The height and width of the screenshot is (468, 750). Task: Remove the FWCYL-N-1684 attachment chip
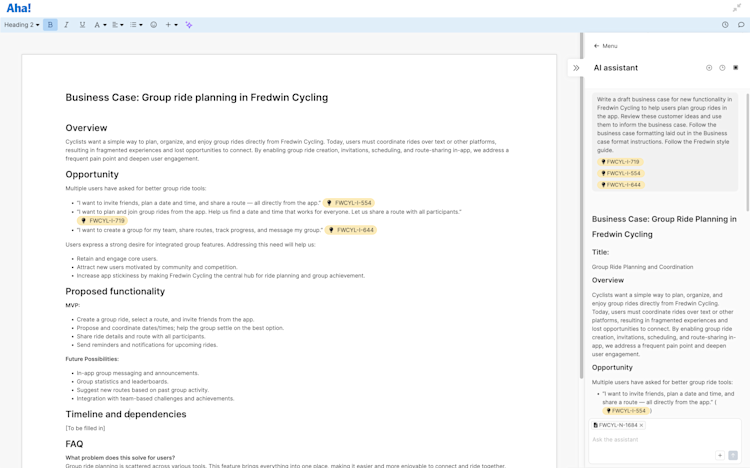(641, 425)
